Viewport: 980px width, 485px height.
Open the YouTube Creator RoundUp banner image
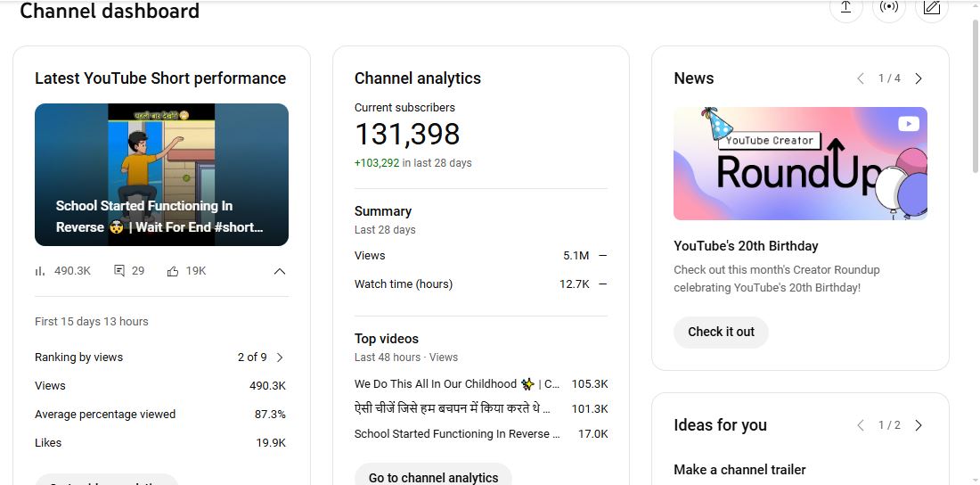click(800, 164)
